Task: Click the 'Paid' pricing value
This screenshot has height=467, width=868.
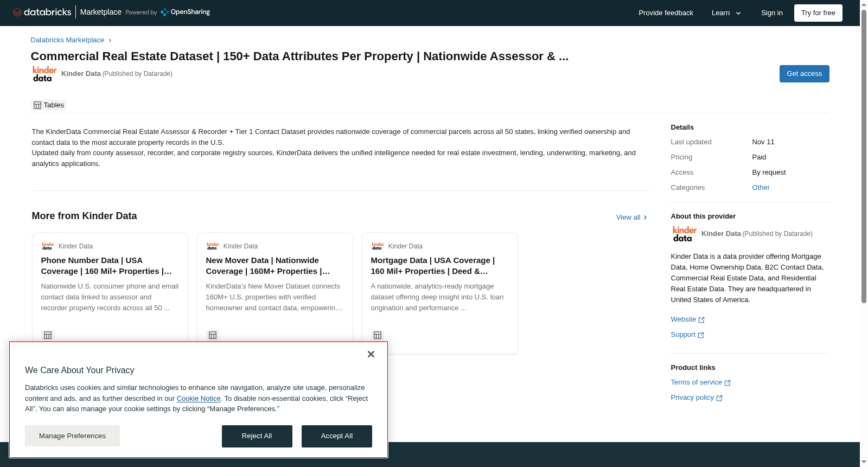Action: click(x=759, y=157)
